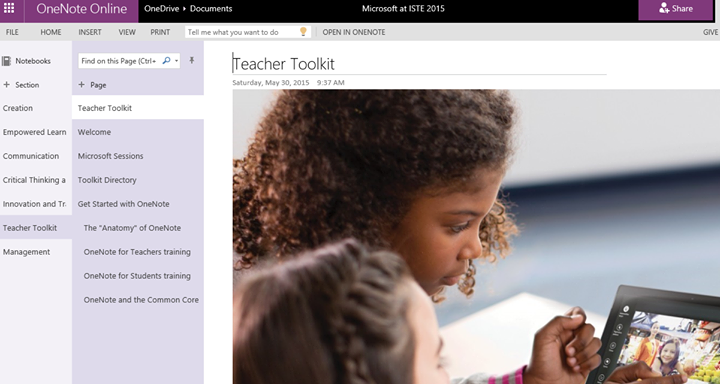Click the Documents breadcrumb link
This screenshot has width=720, height=384.
pos(211,8)
